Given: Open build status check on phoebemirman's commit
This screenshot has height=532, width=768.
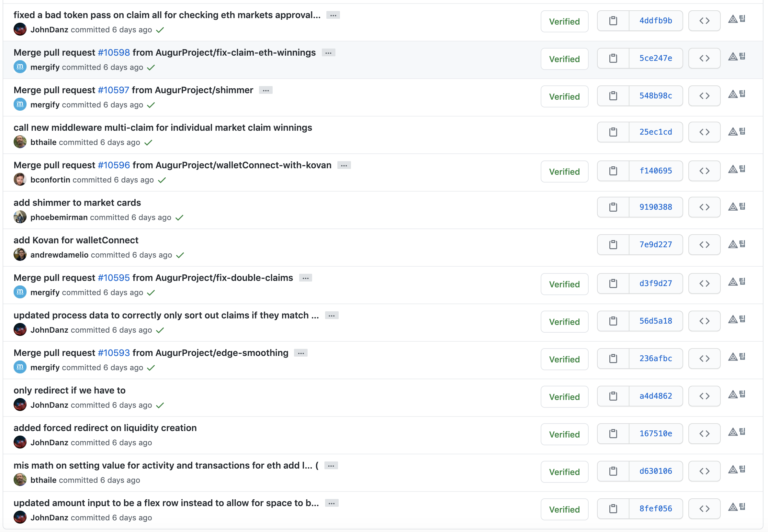Looking at the screenshot, I should point(179,218).
